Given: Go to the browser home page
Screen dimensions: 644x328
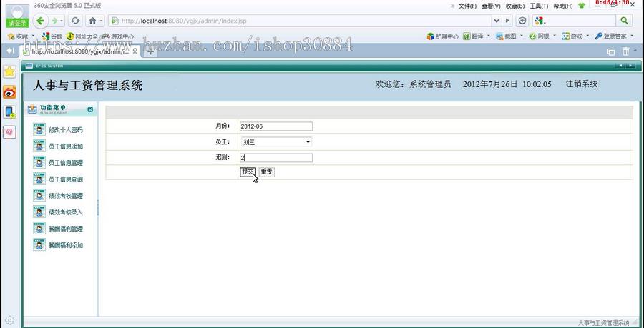Looking at the screenshot, I should 93,21.
